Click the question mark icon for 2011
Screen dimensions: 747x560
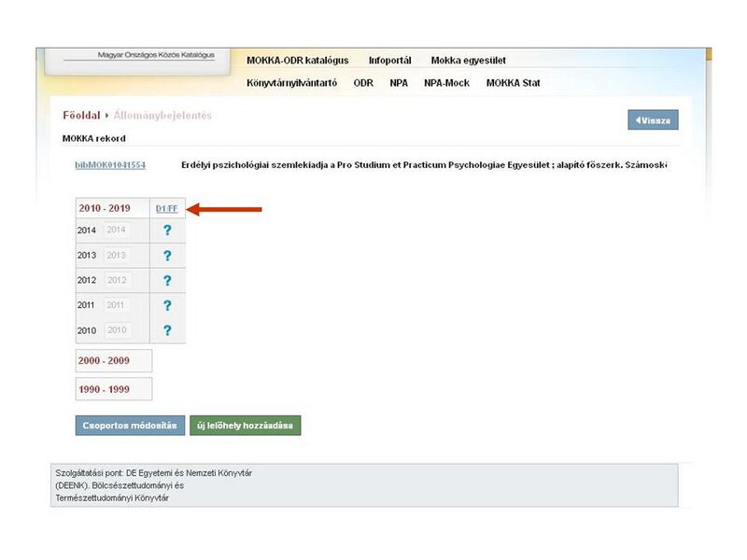(167, 305)
